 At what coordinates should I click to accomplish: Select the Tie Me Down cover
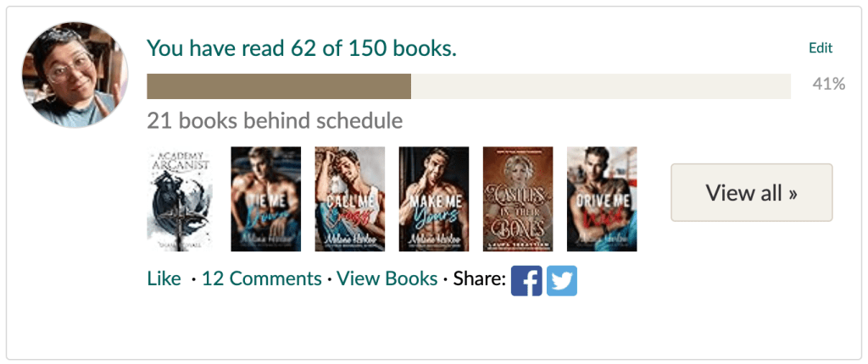coord(265,199)
